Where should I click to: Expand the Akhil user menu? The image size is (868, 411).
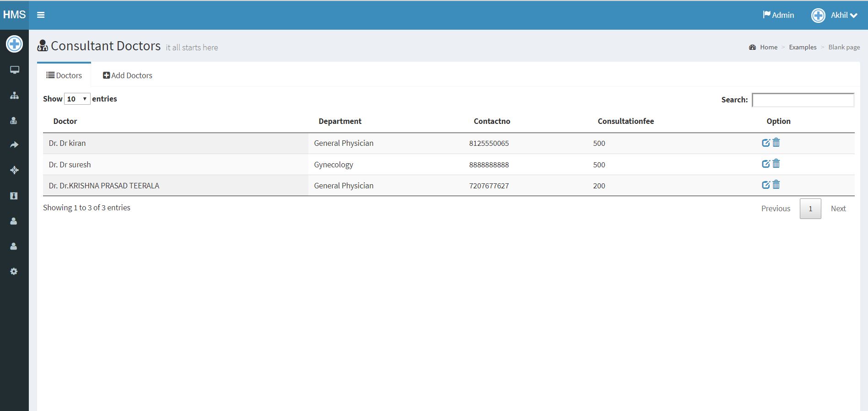[835, 15]
